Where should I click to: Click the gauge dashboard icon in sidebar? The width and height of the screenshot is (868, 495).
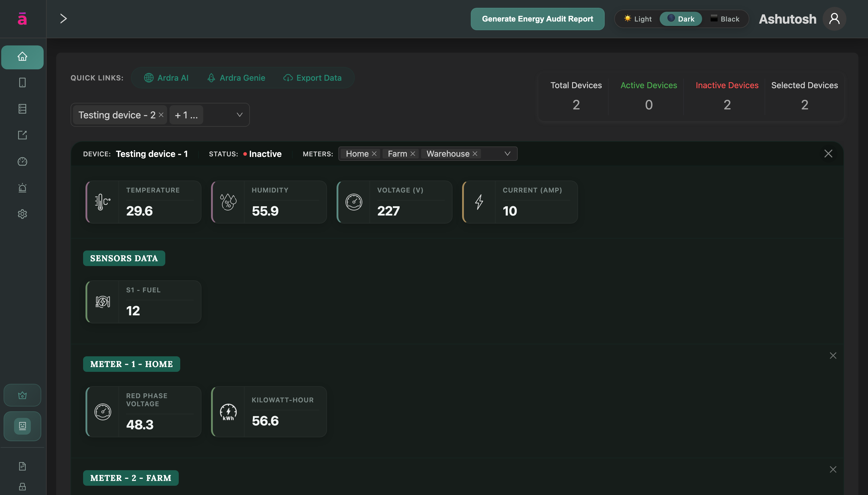pyautogui.click(x=22, y=161)
